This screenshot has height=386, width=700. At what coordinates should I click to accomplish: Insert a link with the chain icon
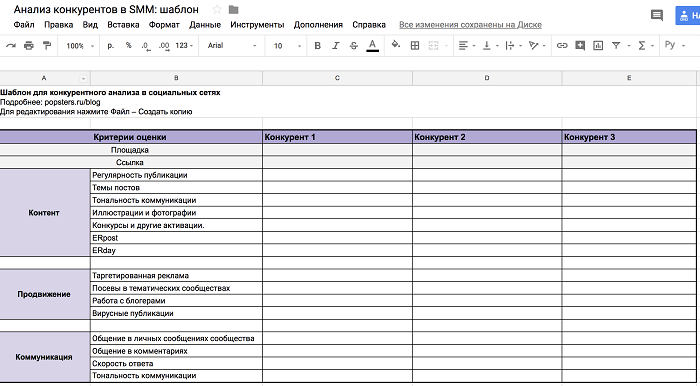[x=562, y=46]
